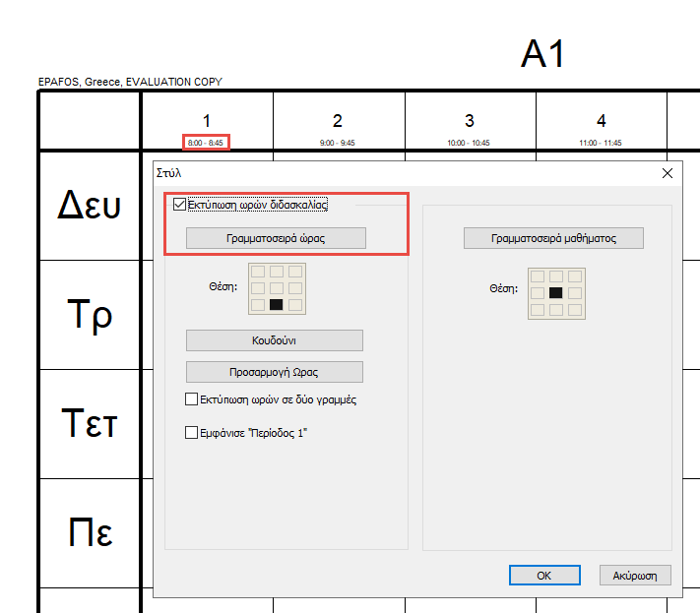Set lesson position to bottom-center cell
Screen dimensions: 700x613
(556, 310)
